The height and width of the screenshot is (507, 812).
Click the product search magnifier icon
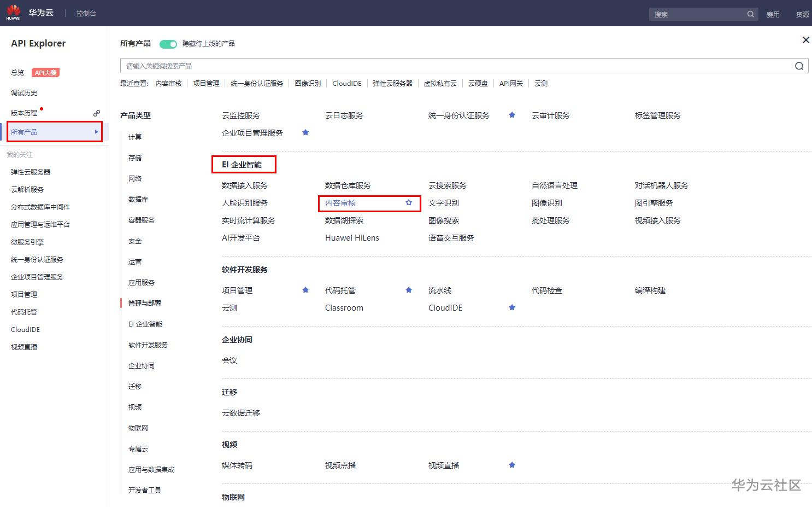pyautogui.click(x=799, y=66)
